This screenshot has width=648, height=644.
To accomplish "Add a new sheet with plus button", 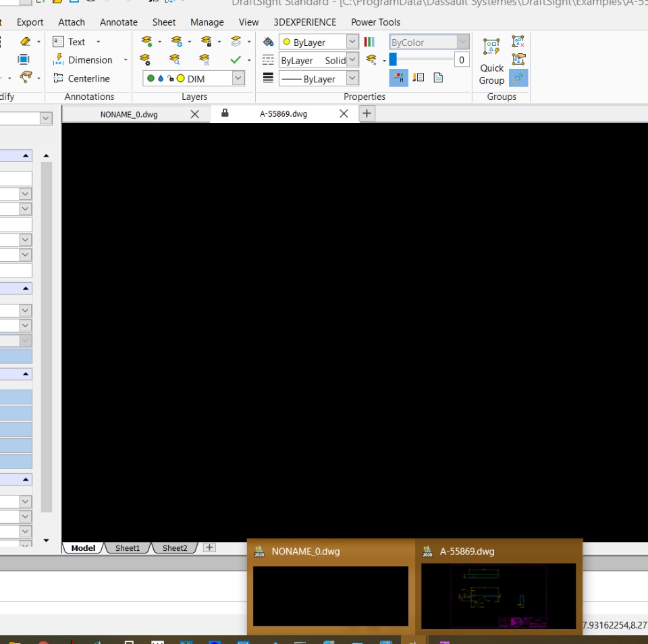I will coord(209,547).
